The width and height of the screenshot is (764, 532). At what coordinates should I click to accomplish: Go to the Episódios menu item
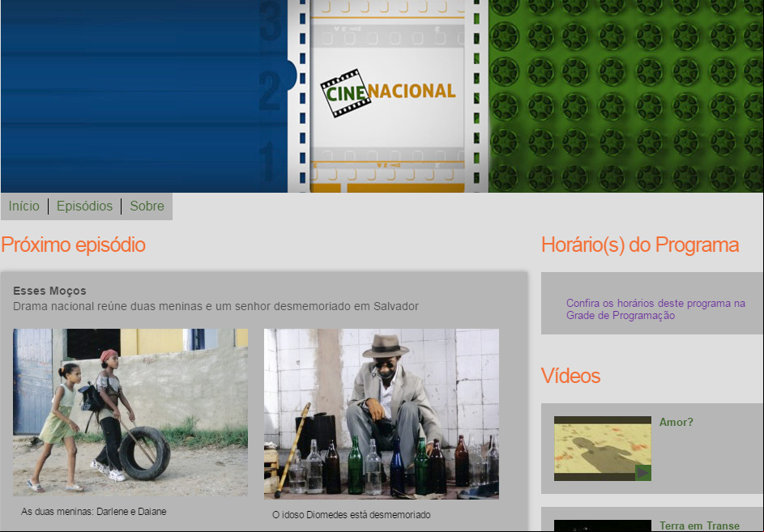click(x=84, y=206)
